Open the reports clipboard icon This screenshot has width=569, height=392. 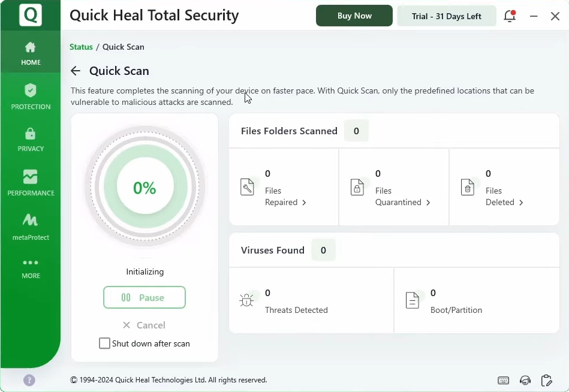[546, 381]
